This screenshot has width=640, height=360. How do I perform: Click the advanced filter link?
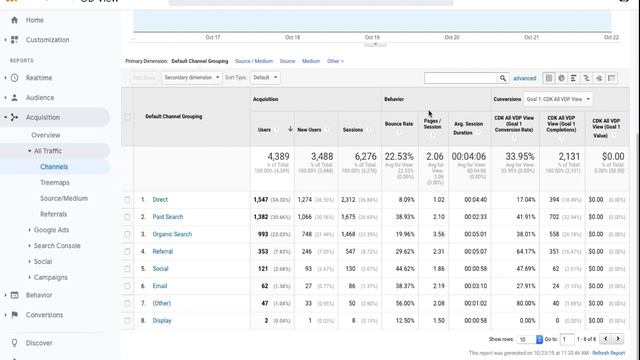(x=524, y=78)
